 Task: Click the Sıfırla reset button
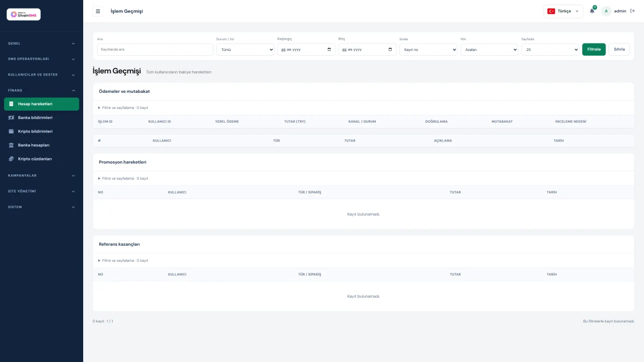619,49
